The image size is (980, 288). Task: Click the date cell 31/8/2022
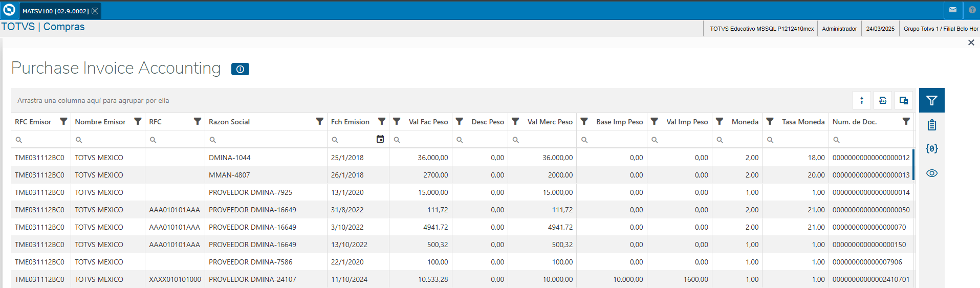(x=358, y=210)
